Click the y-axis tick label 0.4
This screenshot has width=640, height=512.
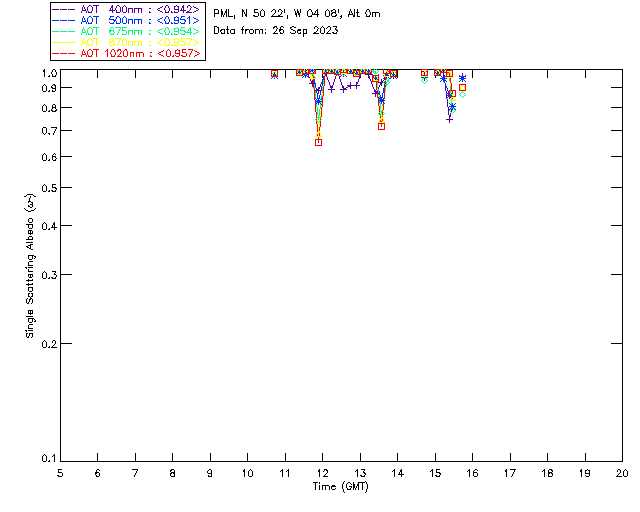click(x=49, y=226)
